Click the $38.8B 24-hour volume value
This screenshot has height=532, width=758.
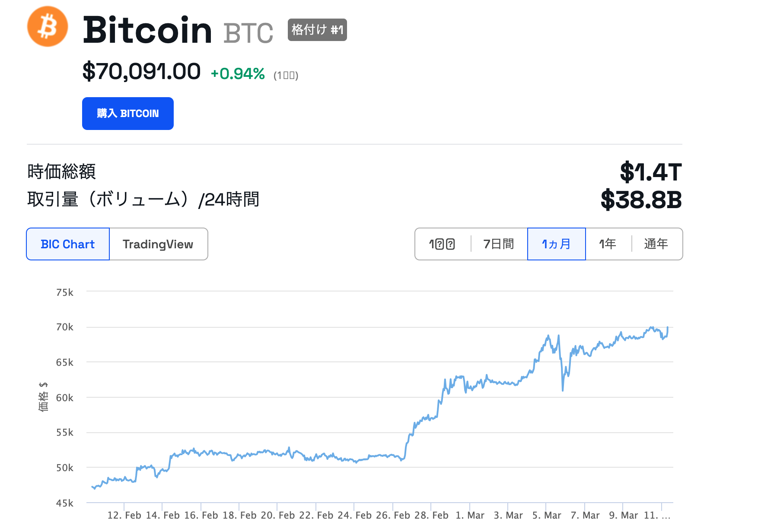pos(641,199)
